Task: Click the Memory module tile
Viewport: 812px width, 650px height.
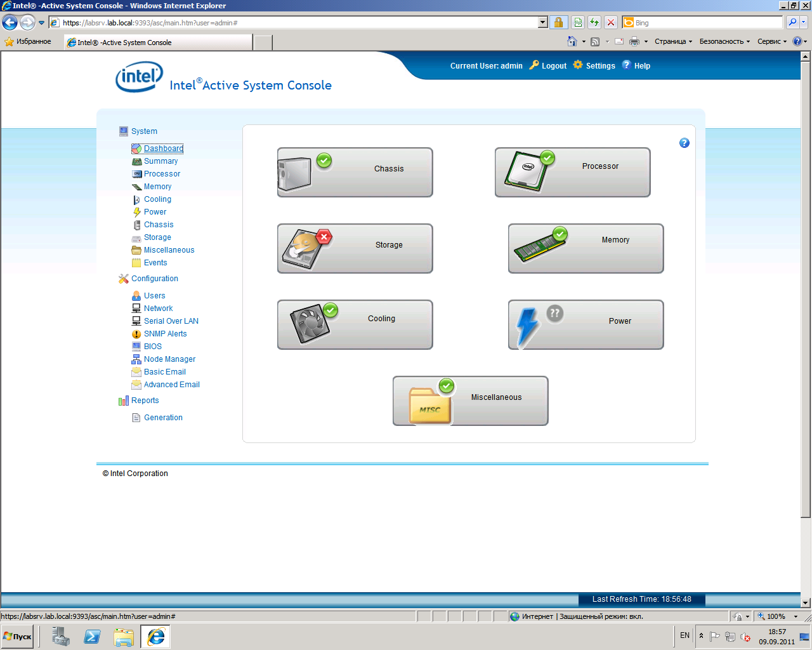Action: tap(586, 248)
